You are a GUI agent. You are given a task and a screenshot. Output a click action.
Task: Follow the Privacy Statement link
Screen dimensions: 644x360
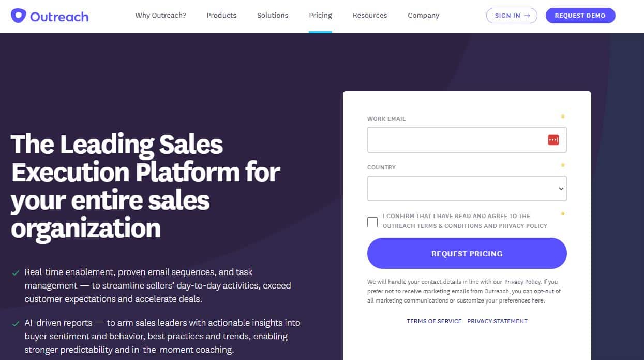[497, 321]
